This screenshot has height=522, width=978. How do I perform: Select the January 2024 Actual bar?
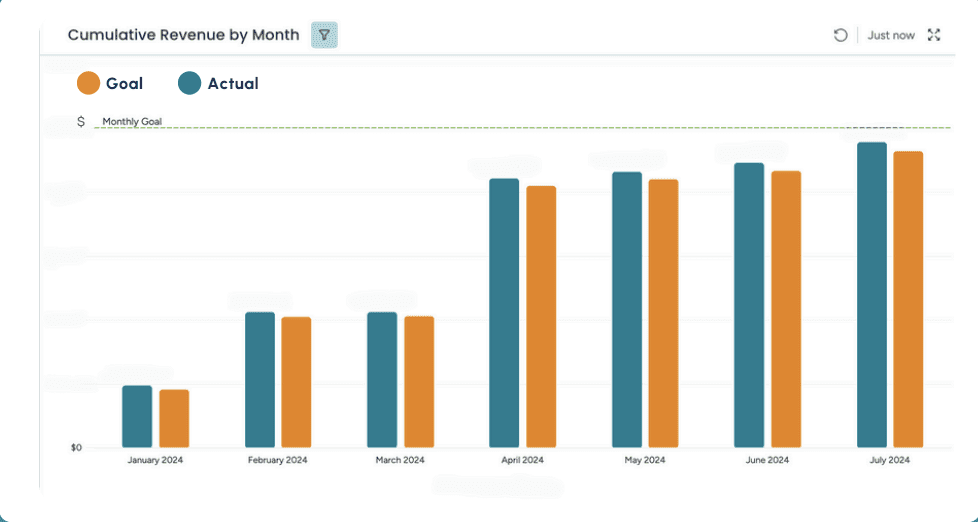point(137,416)
